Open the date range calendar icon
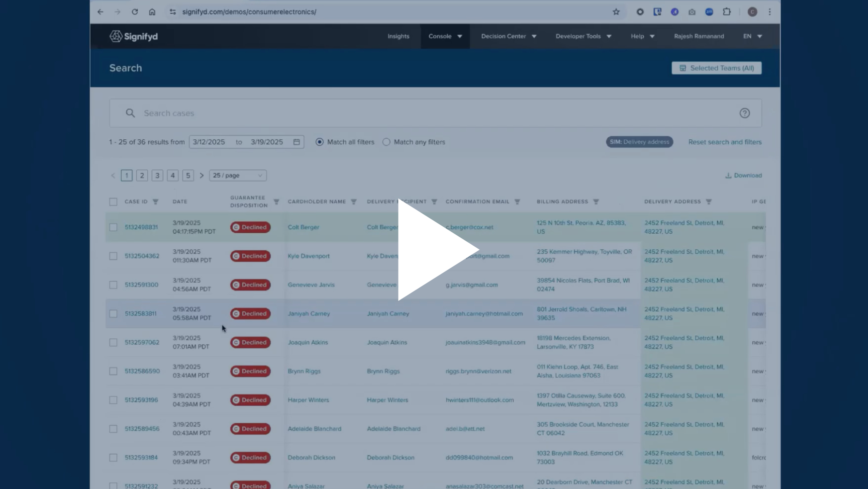 click(296, 142)
